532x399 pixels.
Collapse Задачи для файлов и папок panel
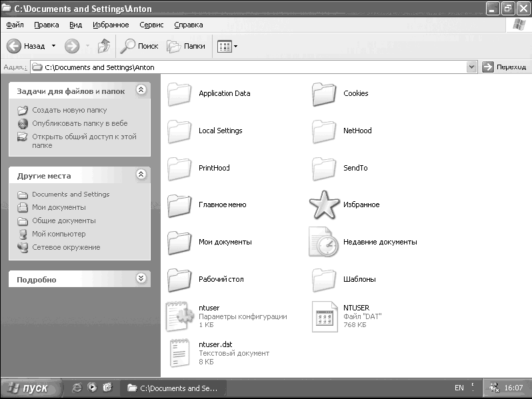pyautogui.click(x=141, y=89)
